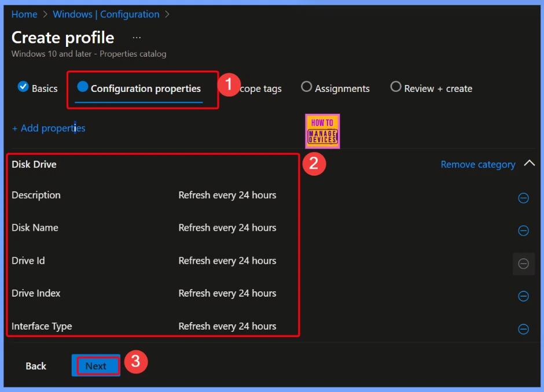Image resolution: width=544 pixels, height=392 pixels.
Task: Click the Windows 10 and later subtitle
Action: pyautogui.click(x=89, y=54)
